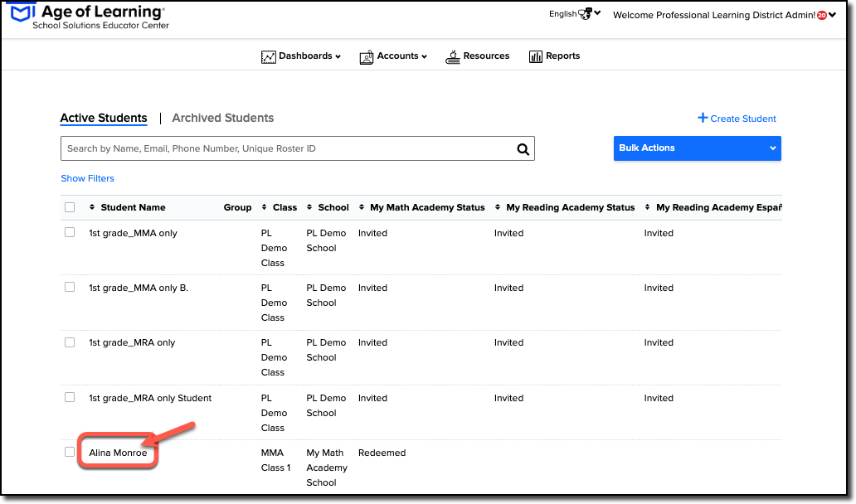Click the language globe icon beside English
The image size is (856, 504).
pyautogui.click(x=586, y=13)
